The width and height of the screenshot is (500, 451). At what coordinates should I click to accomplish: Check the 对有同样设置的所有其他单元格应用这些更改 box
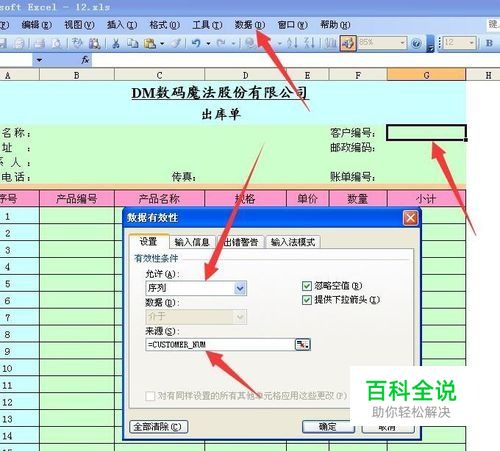click(x=150, y=396)
